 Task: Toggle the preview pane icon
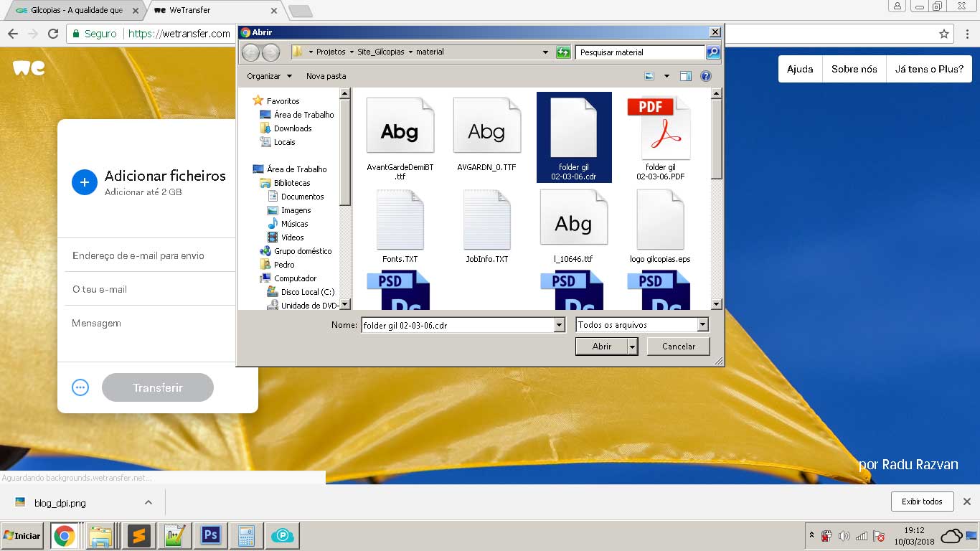tap(686, 76)
